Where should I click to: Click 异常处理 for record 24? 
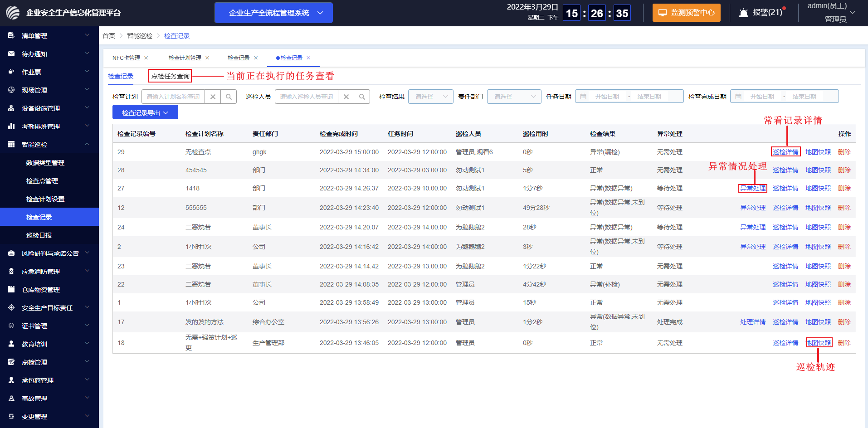tap(753, 227)
